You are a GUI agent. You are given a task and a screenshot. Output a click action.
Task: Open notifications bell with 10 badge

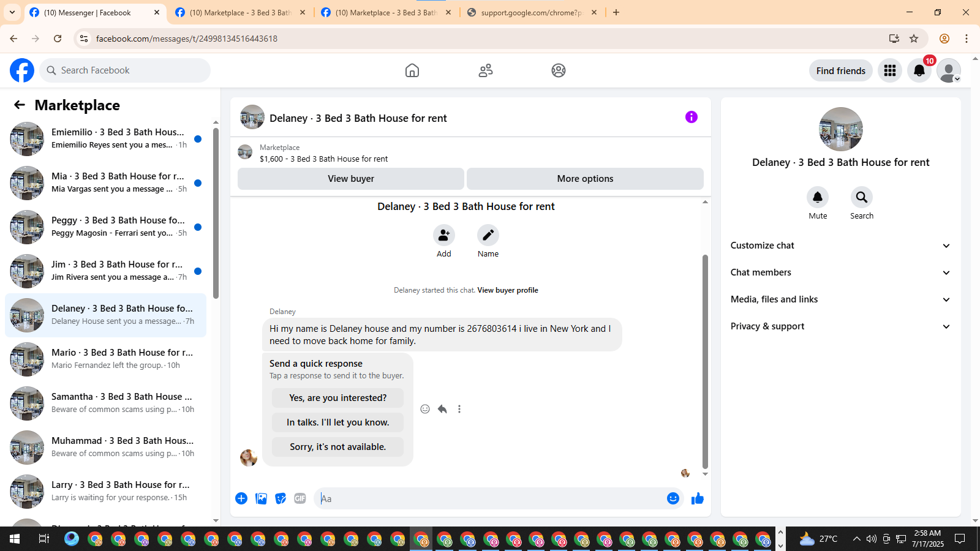pos(919,70)
